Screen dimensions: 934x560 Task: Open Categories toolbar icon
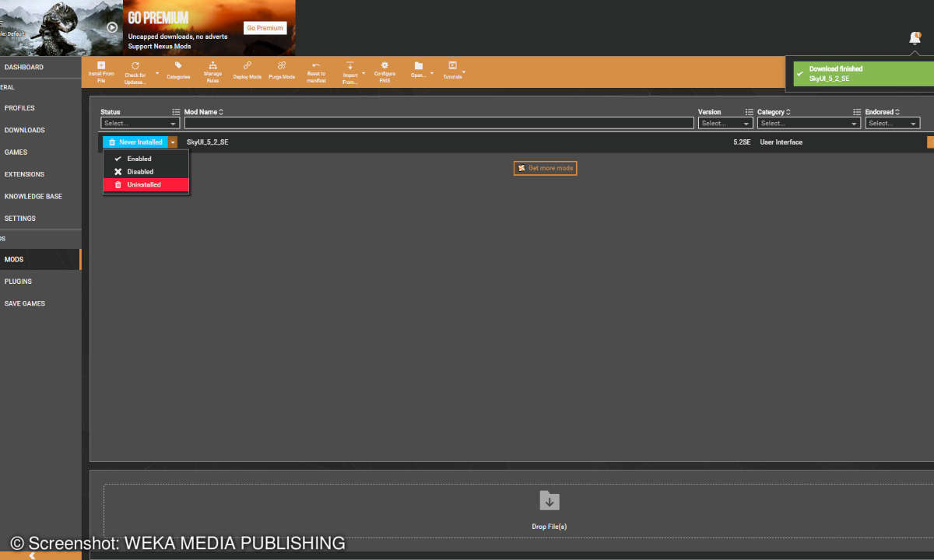click(178, 66)
